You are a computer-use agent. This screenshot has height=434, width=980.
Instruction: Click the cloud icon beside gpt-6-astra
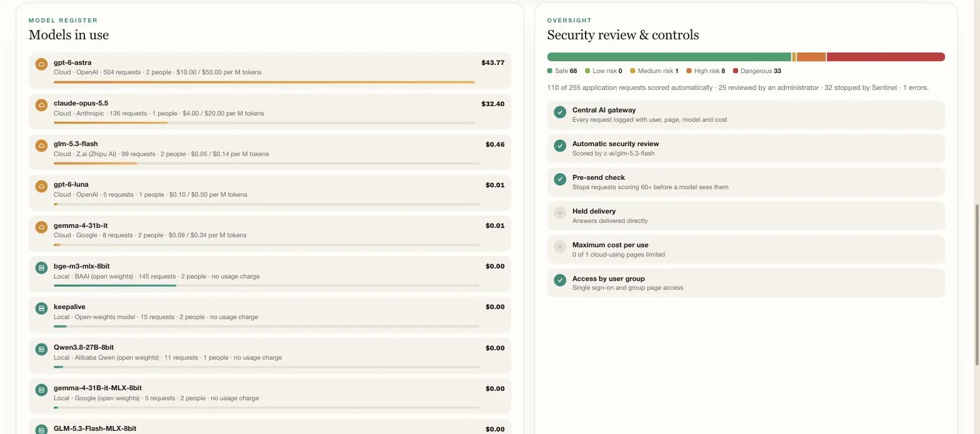click(x=41, y=64)
